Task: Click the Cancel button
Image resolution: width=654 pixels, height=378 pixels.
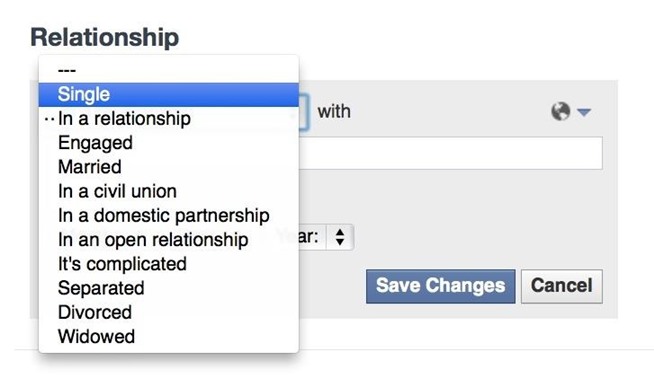Action: (561, 286)
